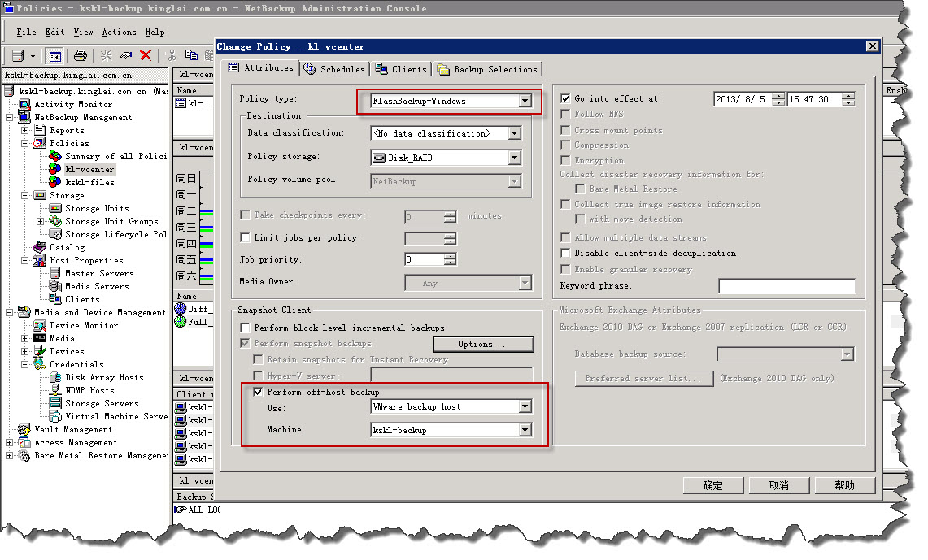Click the scissors cut toolbar icon
Image resolution: width=928 pixels, height=560 pixels.
tap(172, 55)
